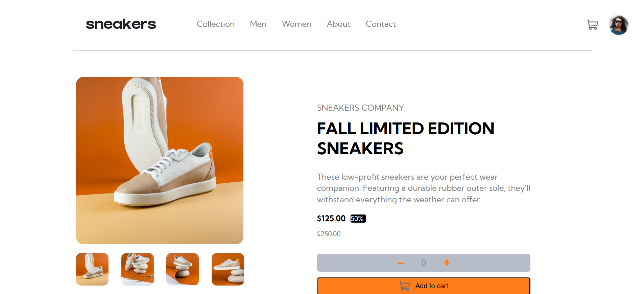Screen dimensions: 644x294
Task: Select the second product thumbnail
Action: pos(138,269)
